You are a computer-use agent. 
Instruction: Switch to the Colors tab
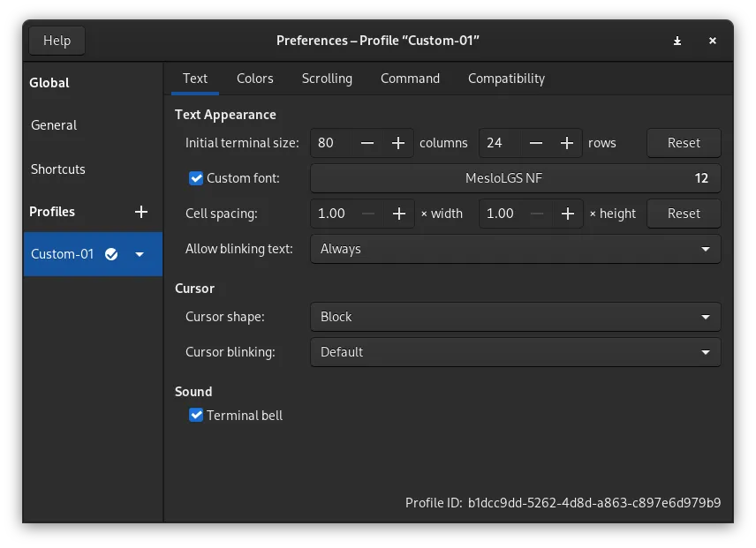[x=254, y=79]
